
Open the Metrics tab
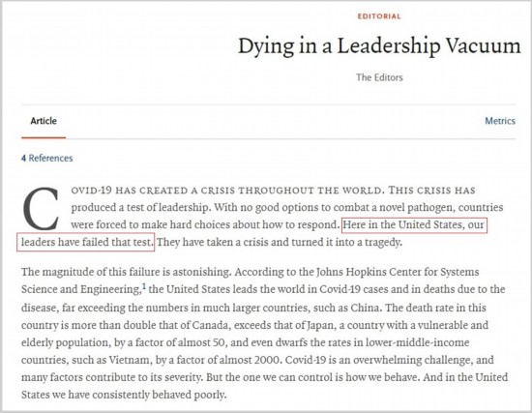point(500,121)
